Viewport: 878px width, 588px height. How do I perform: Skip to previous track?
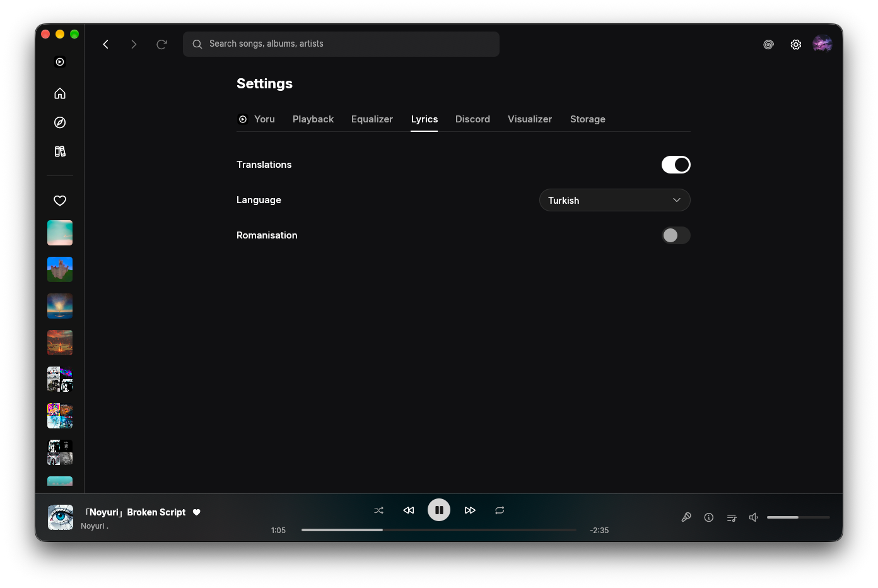pos(409,510)
